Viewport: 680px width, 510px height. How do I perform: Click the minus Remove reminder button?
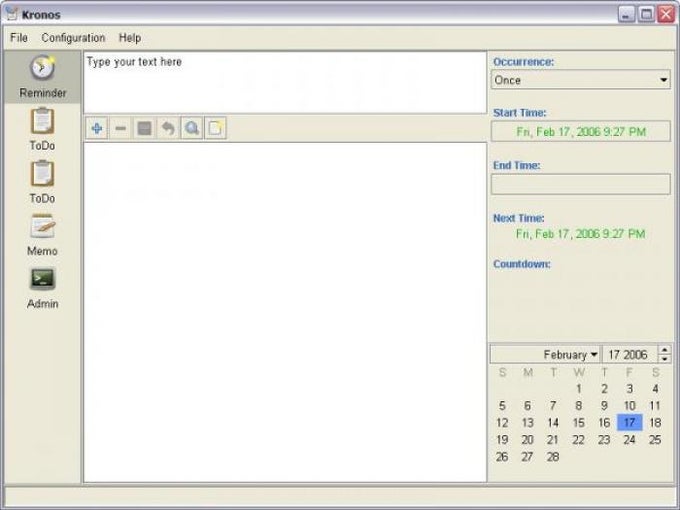pos(121,128)
